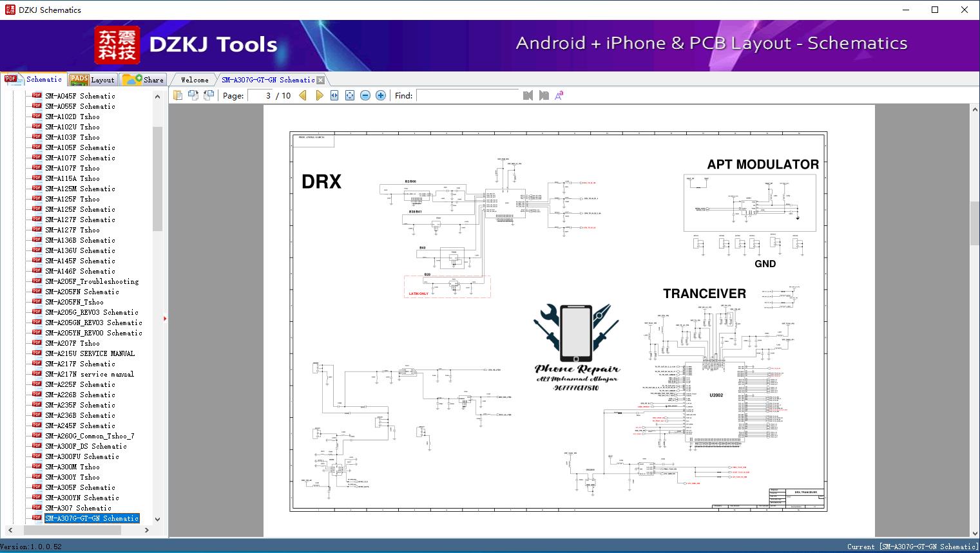Zoom in with the plus icon
Image resolution: width=980 pixels, height=553 pixels.
pos(381,95)
